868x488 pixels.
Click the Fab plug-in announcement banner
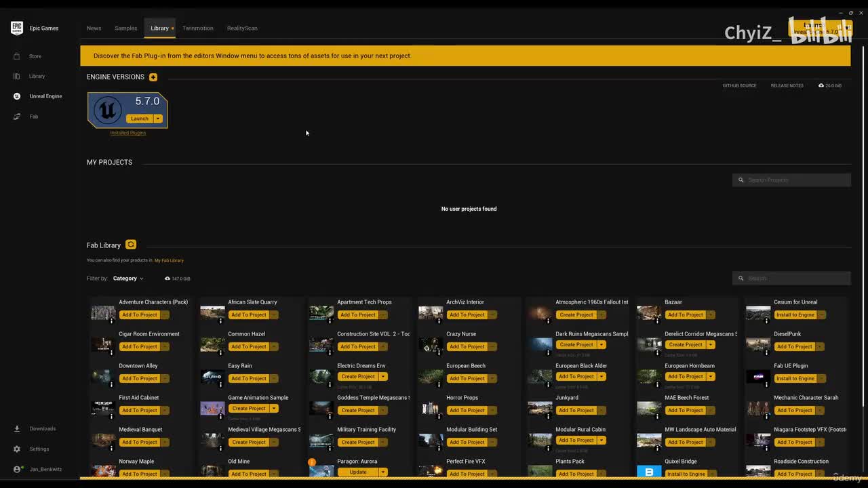(465, 56)
